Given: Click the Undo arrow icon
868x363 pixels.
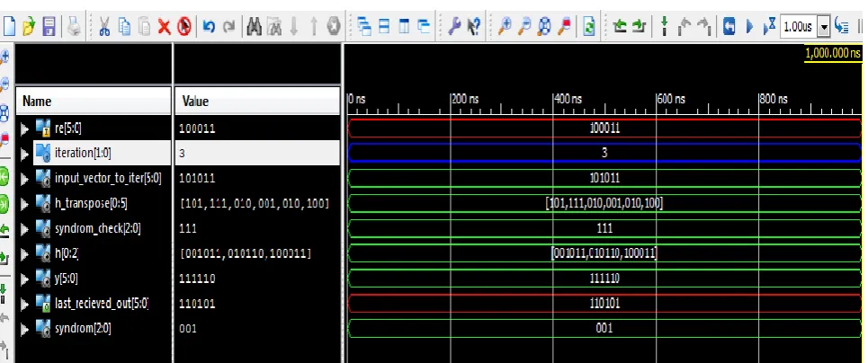Looking at the screenshot, I should (209, 25).
